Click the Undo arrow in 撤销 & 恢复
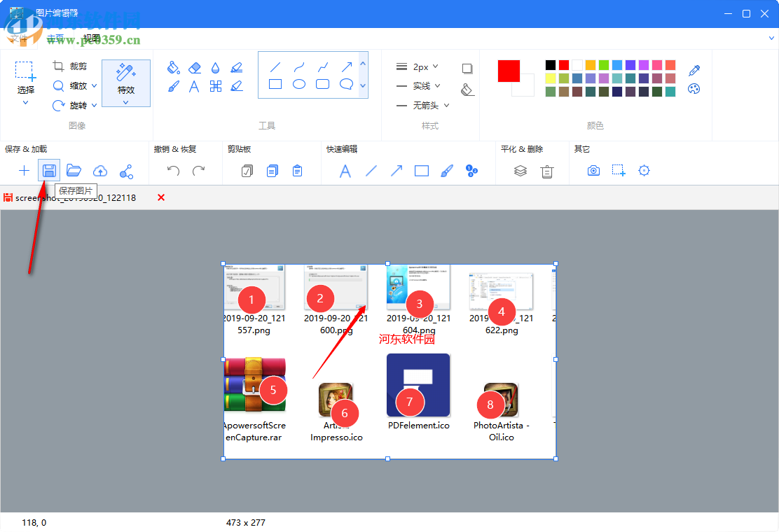 tap(172, 170)
